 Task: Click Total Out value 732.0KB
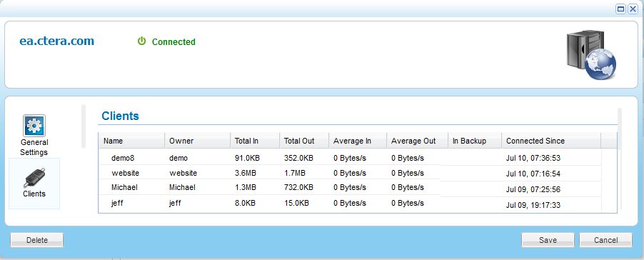point(298,187)
